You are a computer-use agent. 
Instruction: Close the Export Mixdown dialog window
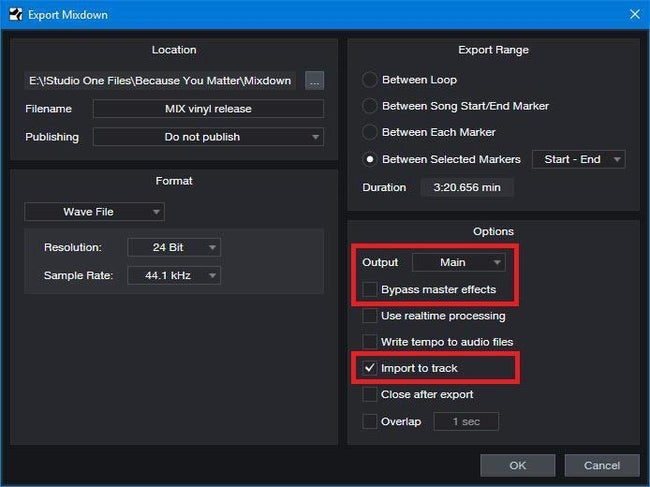tap(632, 14)
